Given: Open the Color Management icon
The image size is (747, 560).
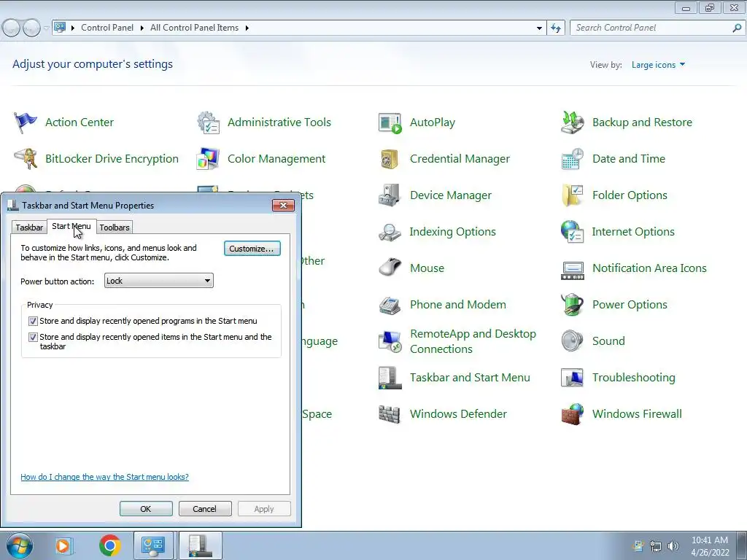Looking at the screenshot, I should click(x=208, y=158).
